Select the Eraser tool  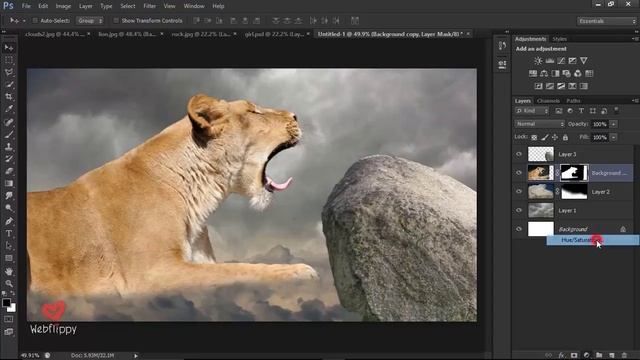[x=9, y=171]
